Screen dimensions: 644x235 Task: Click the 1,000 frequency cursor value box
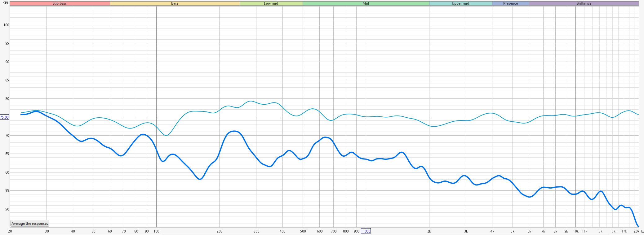pyautogui.click(x=366, y=231)
